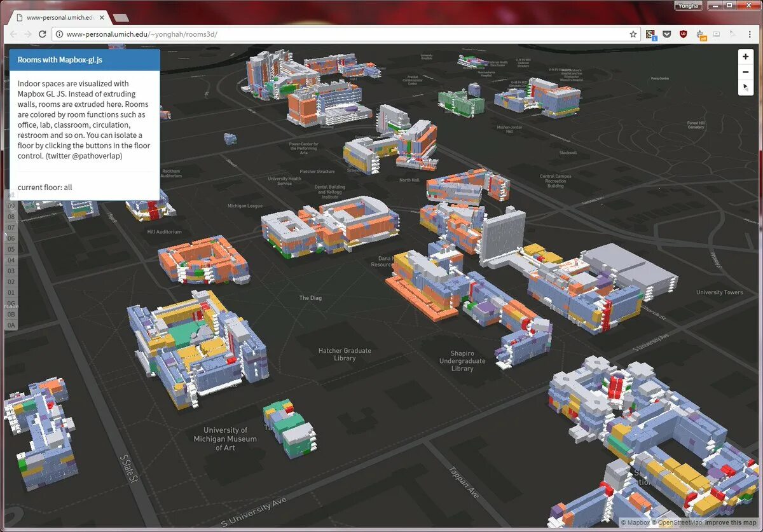Zoom out the map with minus button
Screen dimensions: 763x532
[745, 72]
